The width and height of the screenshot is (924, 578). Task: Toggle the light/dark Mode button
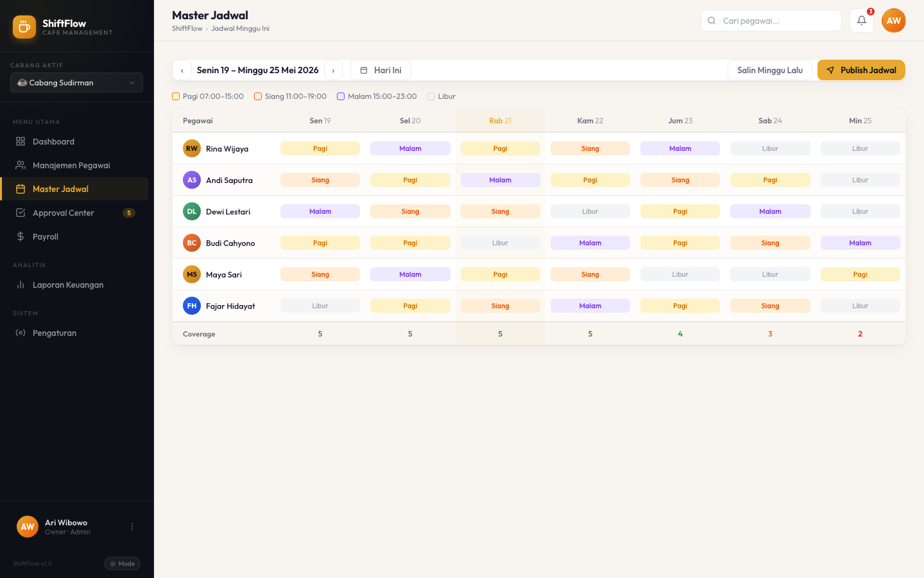(122, 563)
